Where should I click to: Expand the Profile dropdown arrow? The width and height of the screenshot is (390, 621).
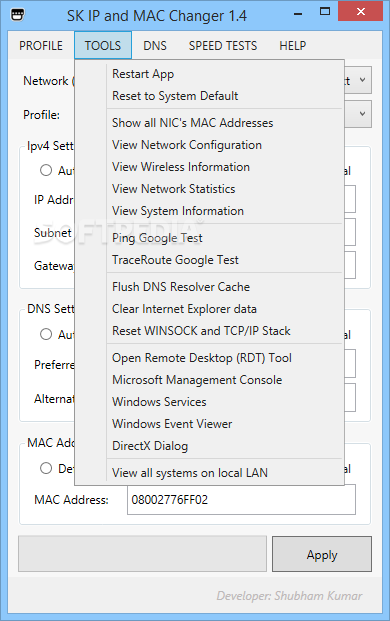pyautogui.click(x=362, y=114)
